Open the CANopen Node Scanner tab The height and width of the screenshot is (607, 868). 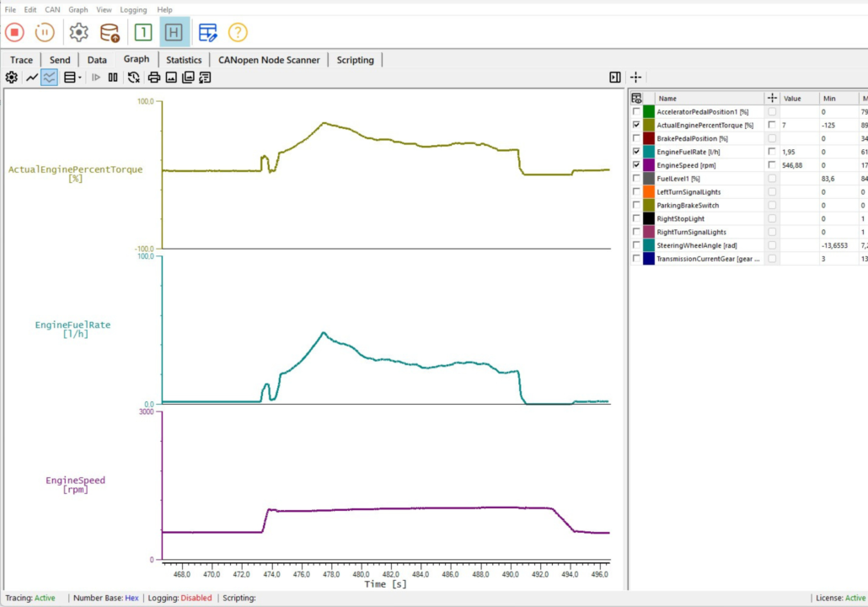[x=269, y=60]
